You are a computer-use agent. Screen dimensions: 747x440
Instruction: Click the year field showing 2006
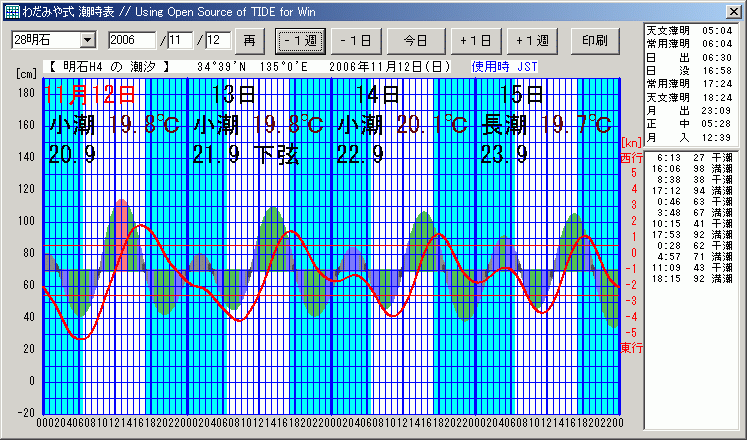[x=132, y=40]
